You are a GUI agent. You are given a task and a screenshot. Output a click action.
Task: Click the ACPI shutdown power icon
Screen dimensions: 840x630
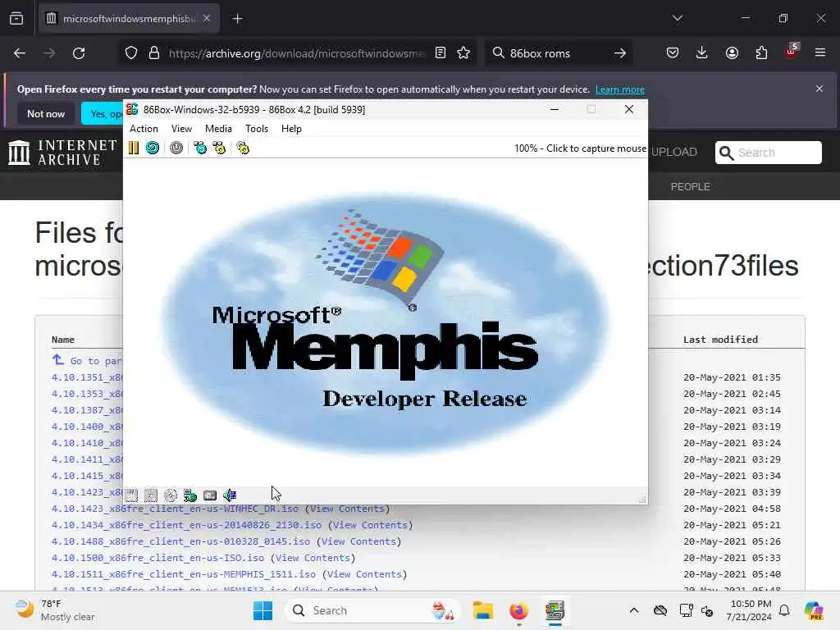pyautogui.click(x=176, y=148)
